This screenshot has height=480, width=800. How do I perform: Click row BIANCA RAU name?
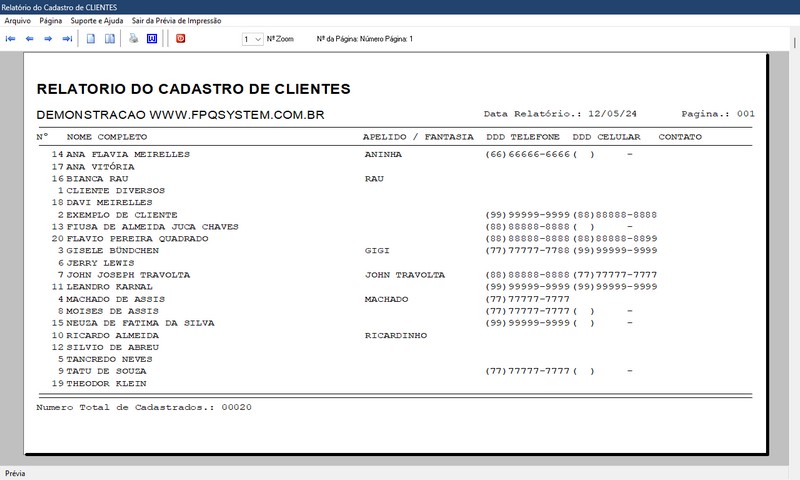coord(97,179)
